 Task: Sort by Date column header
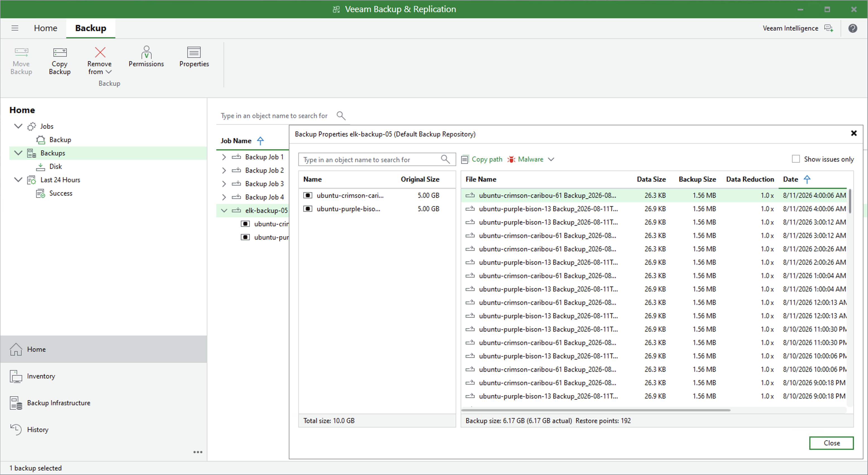(x=790, y=179)
